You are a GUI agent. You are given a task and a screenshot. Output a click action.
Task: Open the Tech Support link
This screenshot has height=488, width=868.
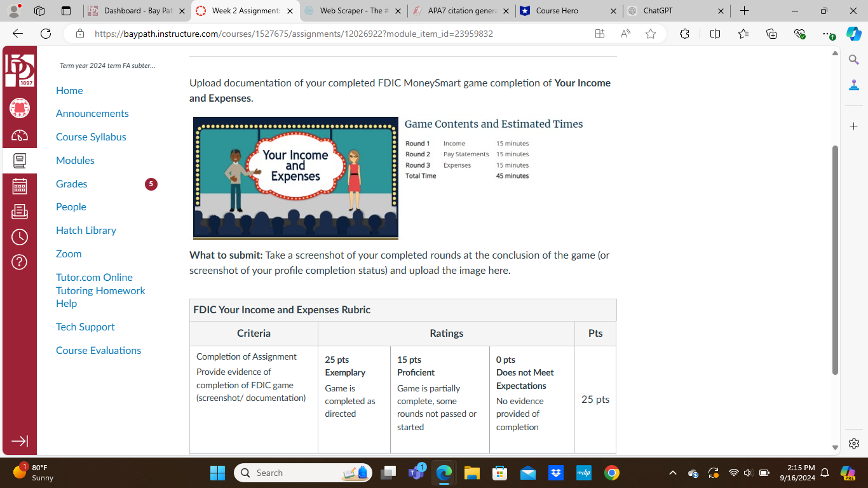85,327
